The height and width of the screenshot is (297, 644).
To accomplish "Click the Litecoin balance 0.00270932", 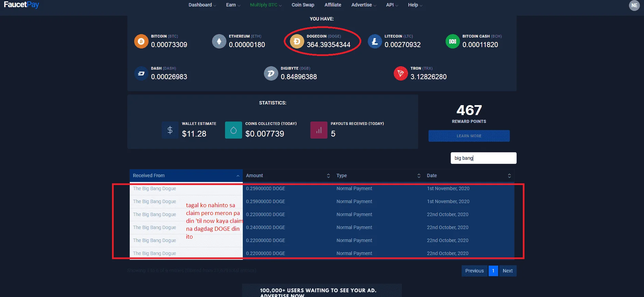I will pyautogui.click(x=403, y=45).
